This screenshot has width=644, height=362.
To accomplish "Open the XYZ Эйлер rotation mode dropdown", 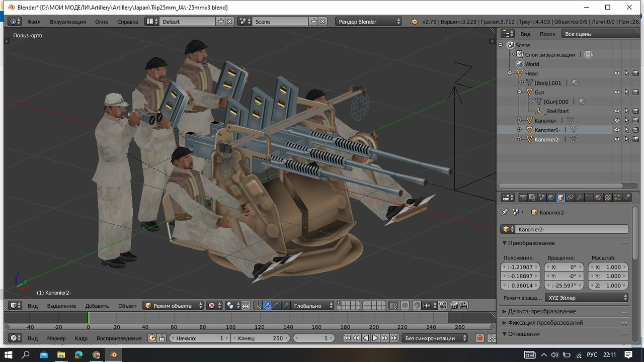I will pyautogui.click(x=587, y=298).
